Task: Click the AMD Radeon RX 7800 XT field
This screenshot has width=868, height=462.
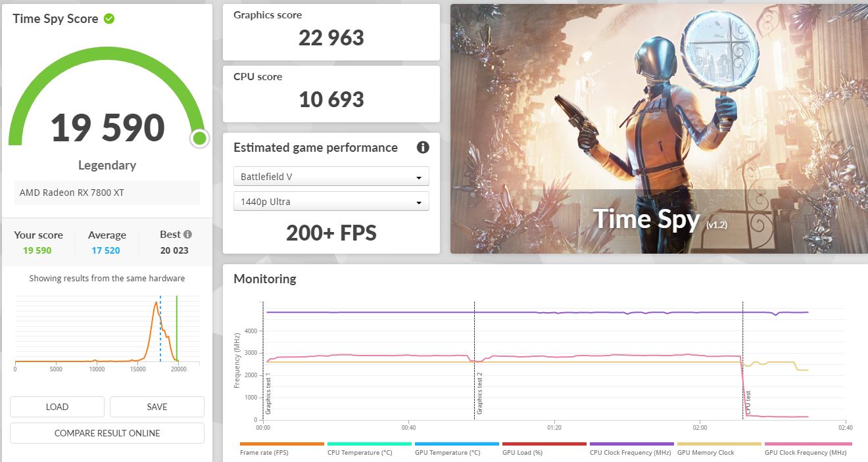Action: (x=107, y=193)
